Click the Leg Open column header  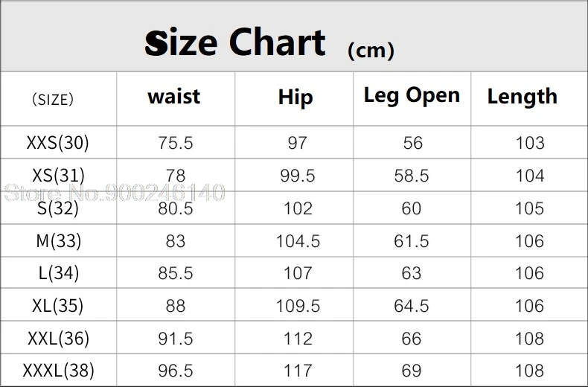click(412, 96)
